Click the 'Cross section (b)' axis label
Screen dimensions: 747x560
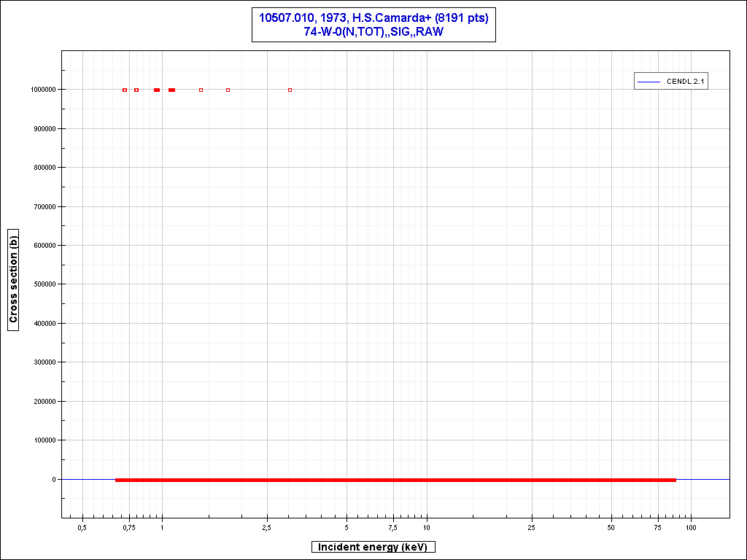coord(13,279)
